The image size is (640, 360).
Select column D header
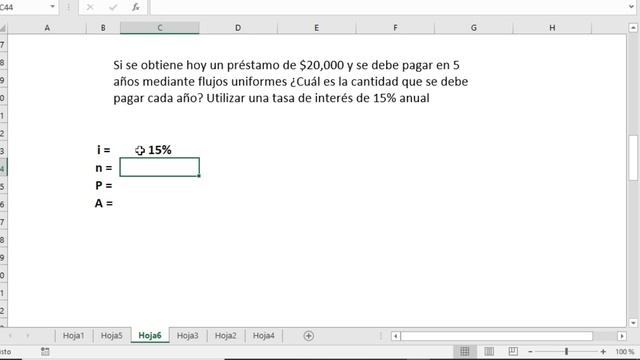click(x=238, y=28)
